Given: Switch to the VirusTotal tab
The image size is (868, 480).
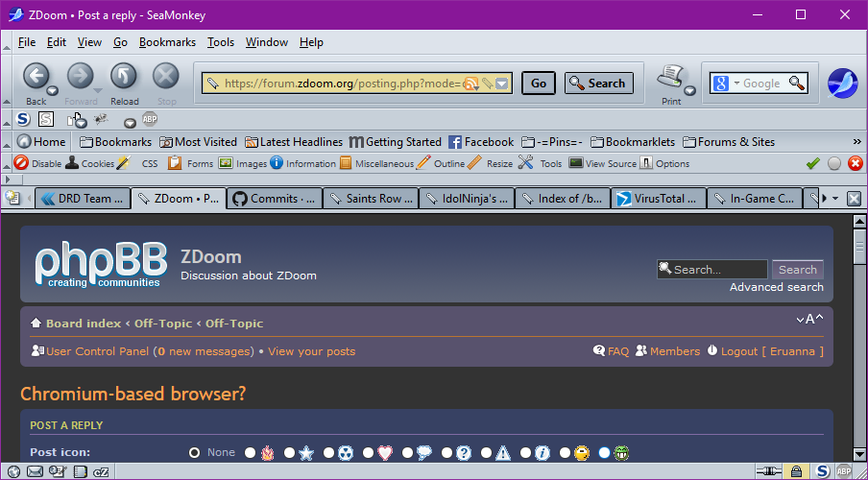Looking at the screenshot, I should tap(658, 198).
